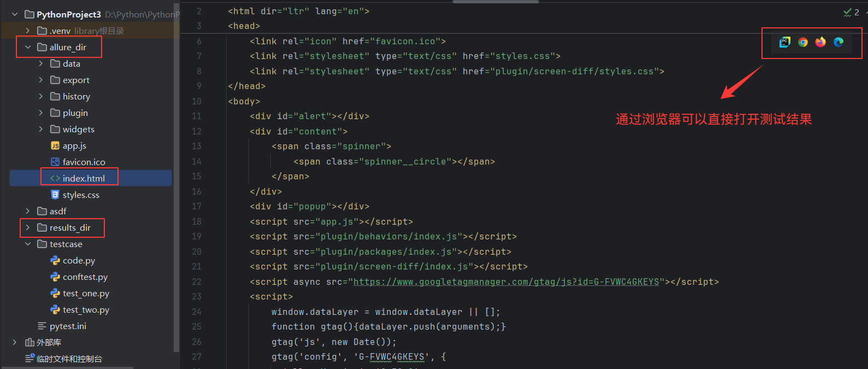Click the asdf folder icon
The height and width of the screenshot is (369, 868).
tap(42, 211)
